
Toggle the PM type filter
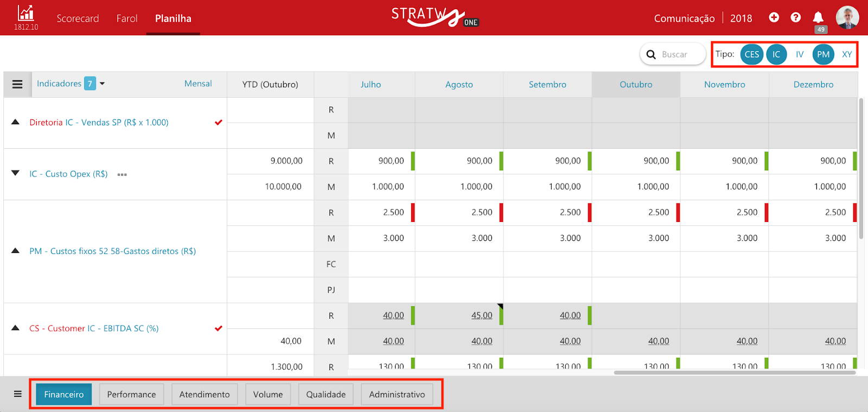pyautogui.click(x=823, y=54)
